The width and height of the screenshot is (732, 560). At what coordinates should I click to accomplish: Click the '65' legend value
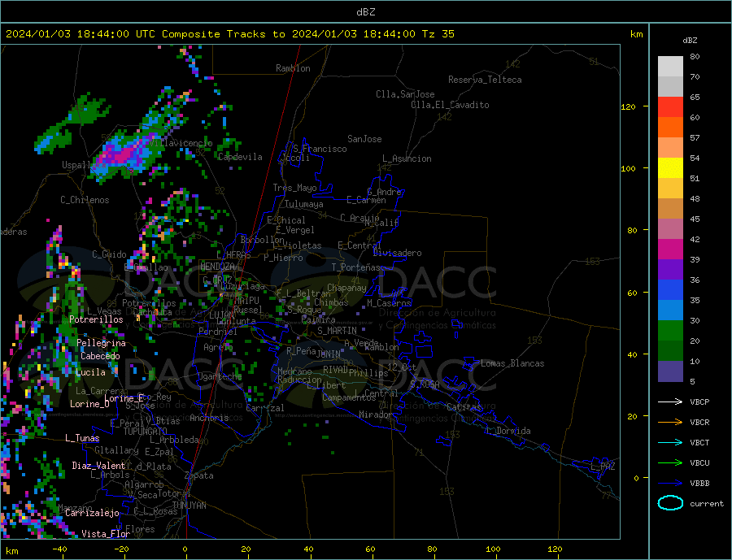point(695,97)
